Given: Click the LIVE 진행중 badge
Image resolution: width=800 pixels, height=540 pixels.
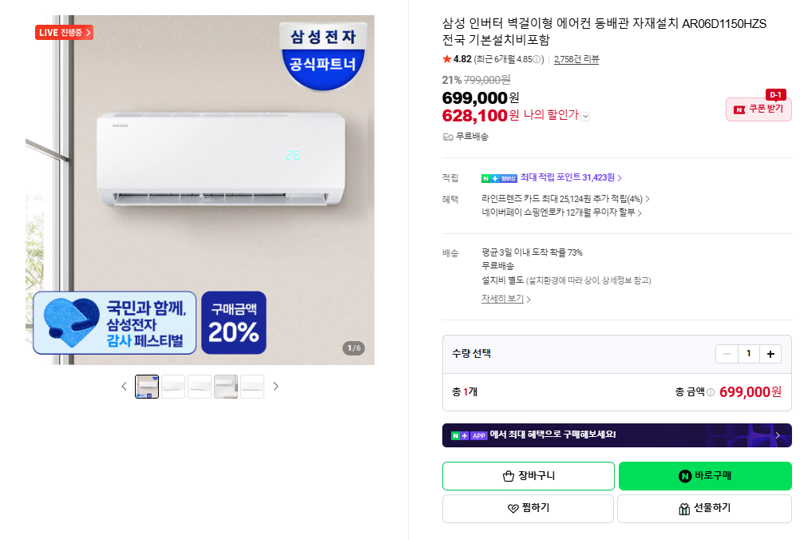Looking at the screenshot, I should 64,33.
